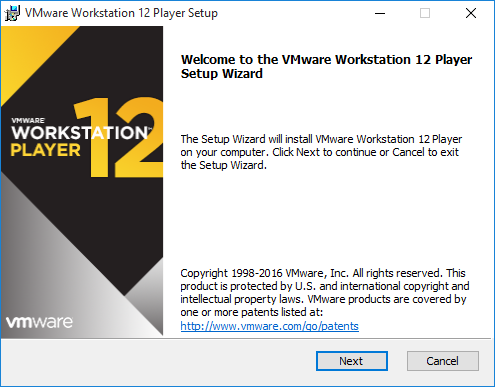
Task: Cancel the VMware Player setup wizard
Action: [x=443, y=361]
